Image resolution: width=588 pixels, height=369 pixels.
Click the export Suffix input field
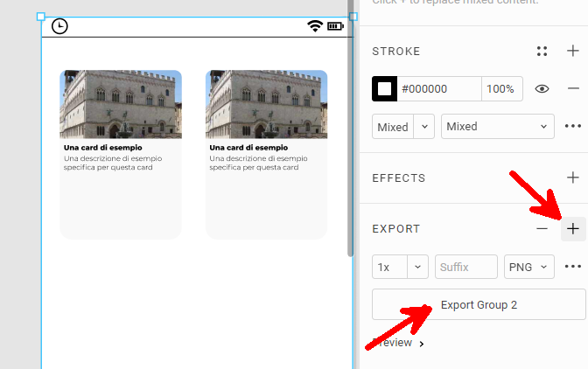(x=465, y=267)
